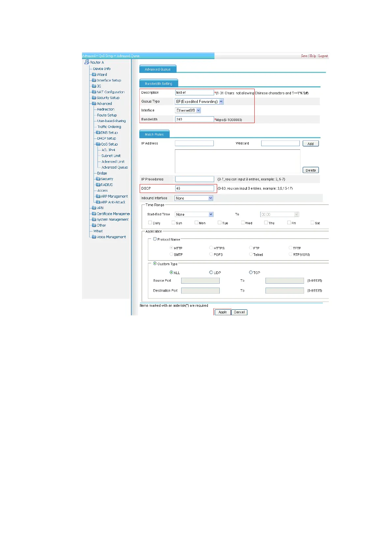Open User-based-sharing in the tree
The image size is (392, 533).
click(x=111, y=121)
